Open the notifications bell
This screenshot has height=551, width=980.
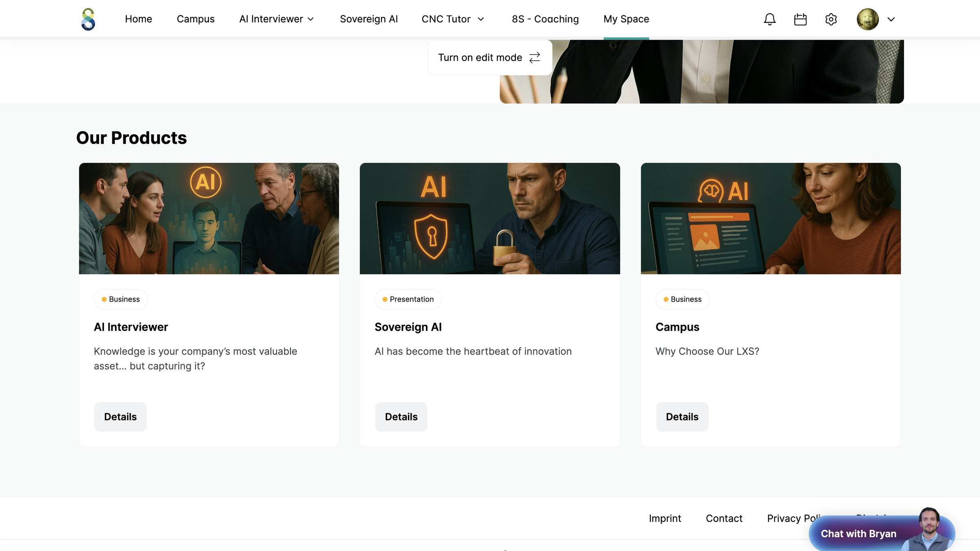coord(770,19)
